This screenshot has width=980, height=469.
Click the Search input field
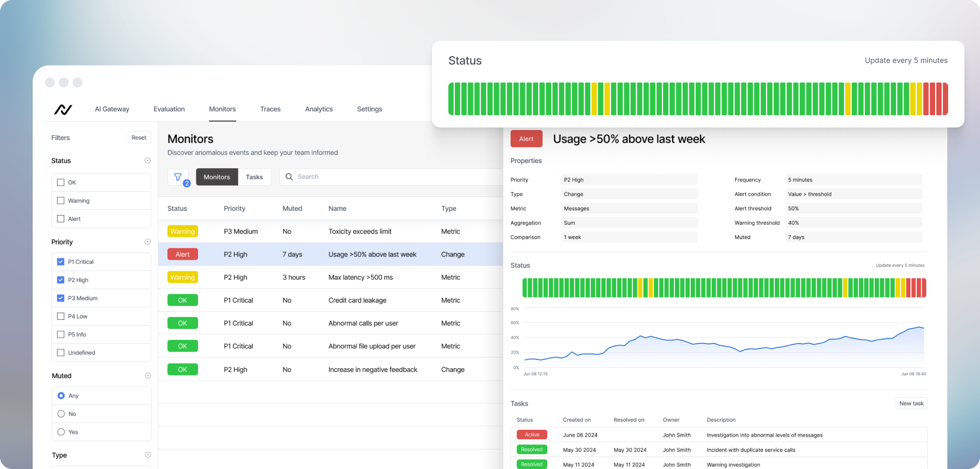(x=391, y=177)
